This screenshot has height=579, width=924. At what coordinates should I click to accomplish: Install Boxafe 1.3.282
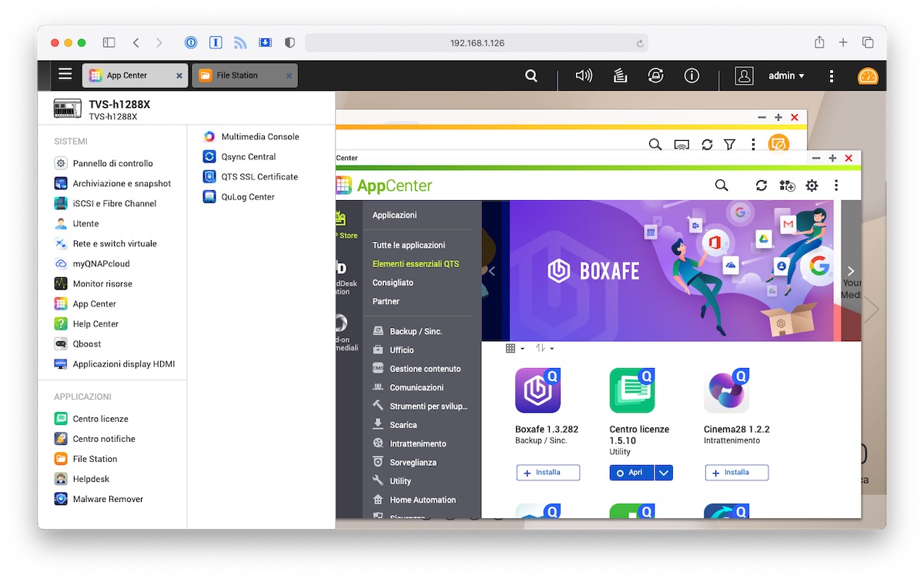pos(548,473)
